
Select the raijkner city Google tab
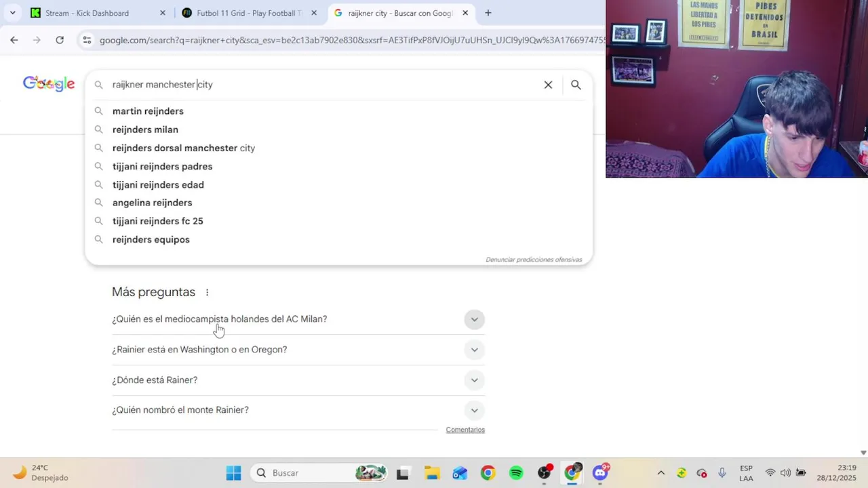point(401,13)
